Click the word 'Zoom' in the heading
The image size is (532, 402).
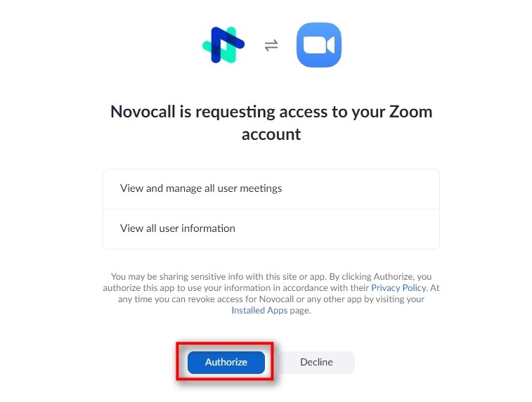click(410, 112)
